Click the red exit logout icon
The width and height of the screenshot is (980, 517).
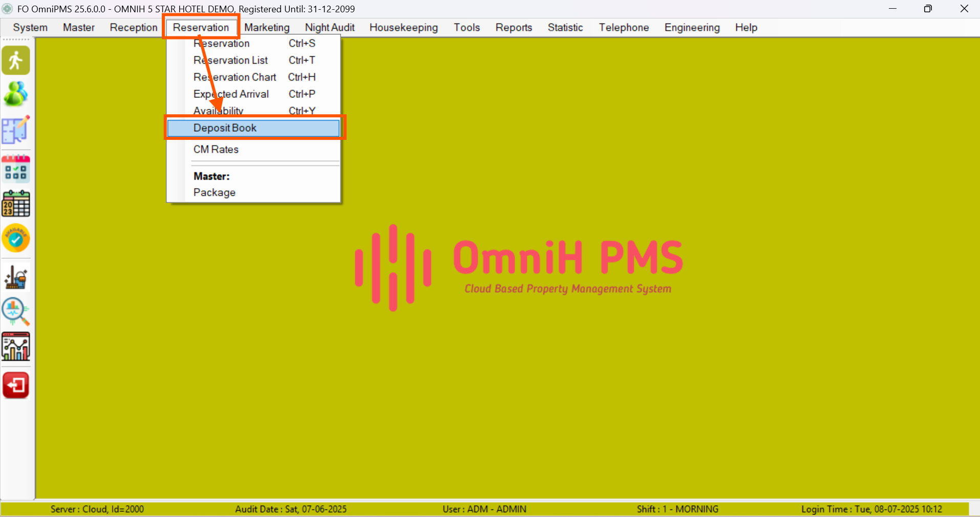coord(16,385)
